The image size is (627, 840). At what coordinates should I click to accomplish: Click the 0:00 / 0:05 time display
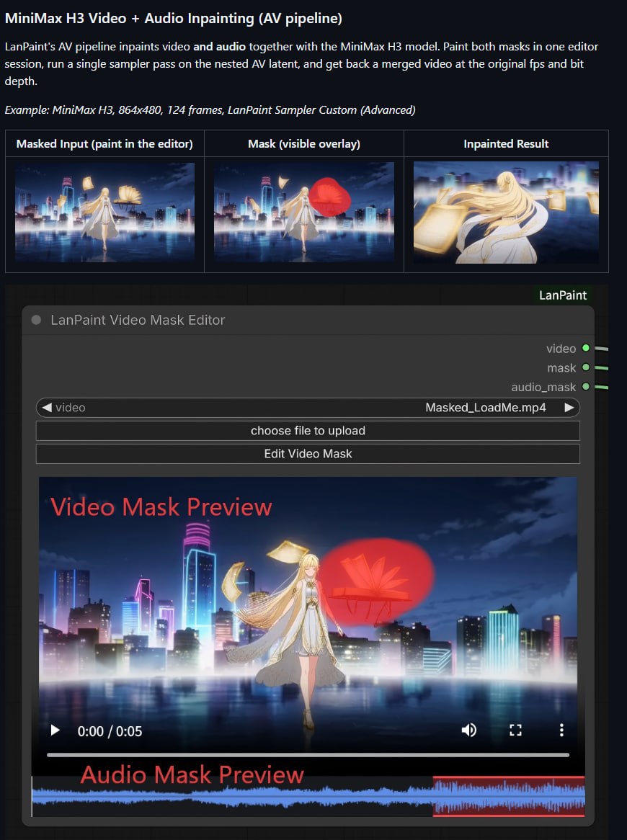pos(110,731)
